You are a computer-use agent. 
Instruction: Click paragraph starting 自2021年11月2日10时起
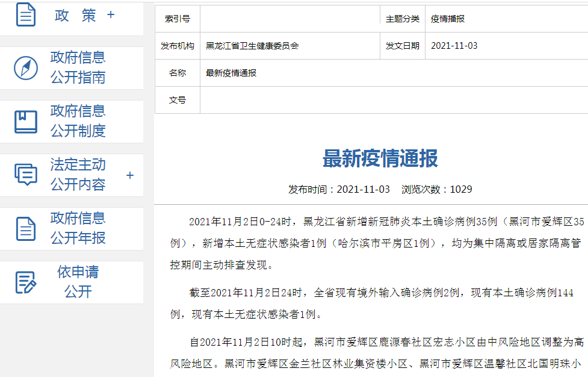[x=377, y=353]
